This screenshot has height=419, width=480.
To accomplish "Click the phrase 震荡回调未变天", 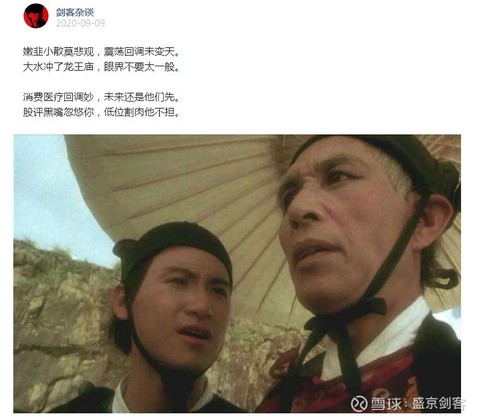I will (x=139, y=52).
